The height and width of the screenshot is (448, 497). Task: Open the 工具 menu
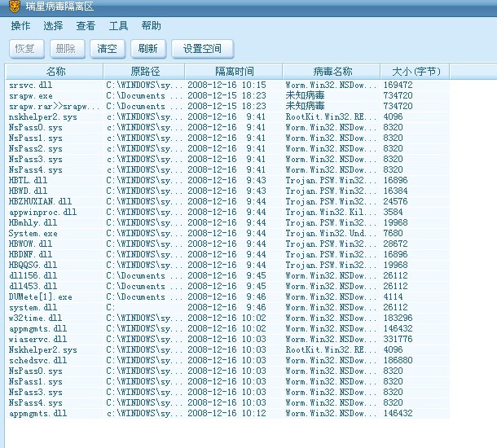(x=118, y=26)
